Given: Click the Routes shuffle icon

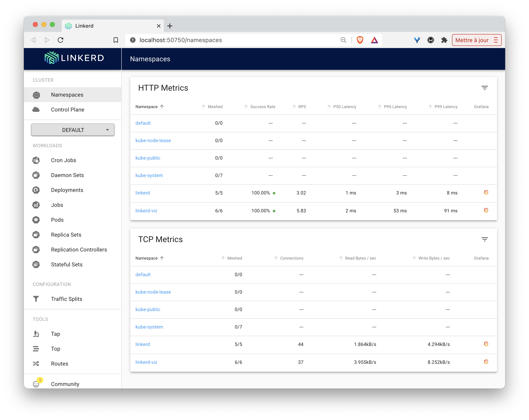Looking at the screenshot, I should coord(36,364).
